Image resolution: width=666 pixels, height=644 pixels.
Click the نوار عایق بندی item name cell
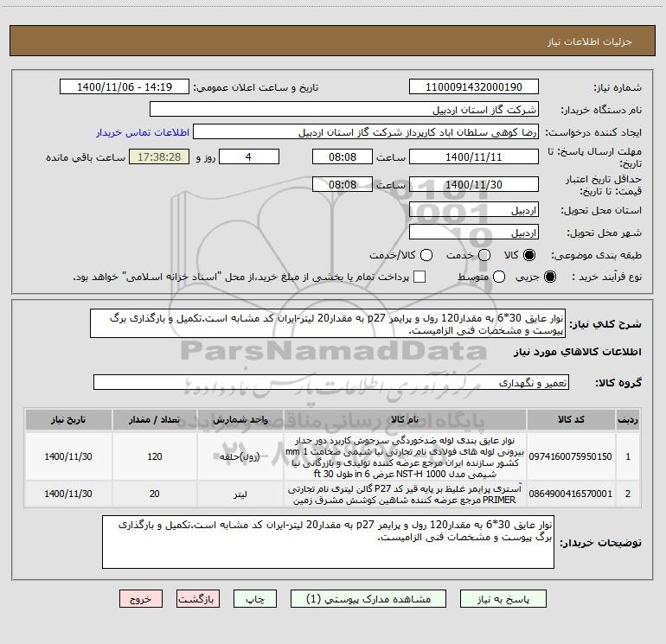coord(405,456)
